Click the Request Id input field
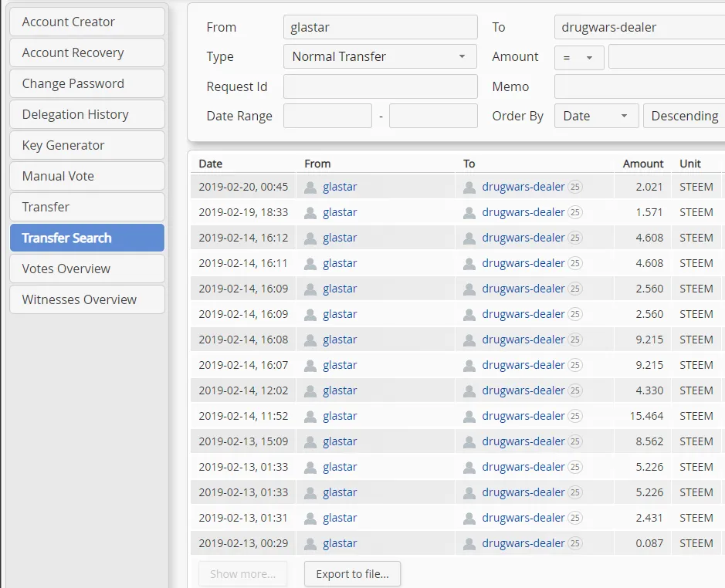Screen dimensions: 725x588 [380, 86]
